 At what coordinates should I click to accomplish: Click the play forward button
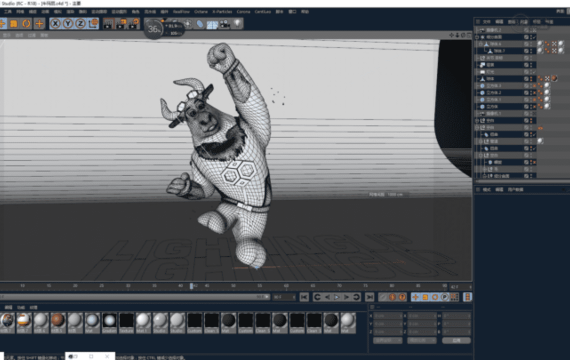337,297
